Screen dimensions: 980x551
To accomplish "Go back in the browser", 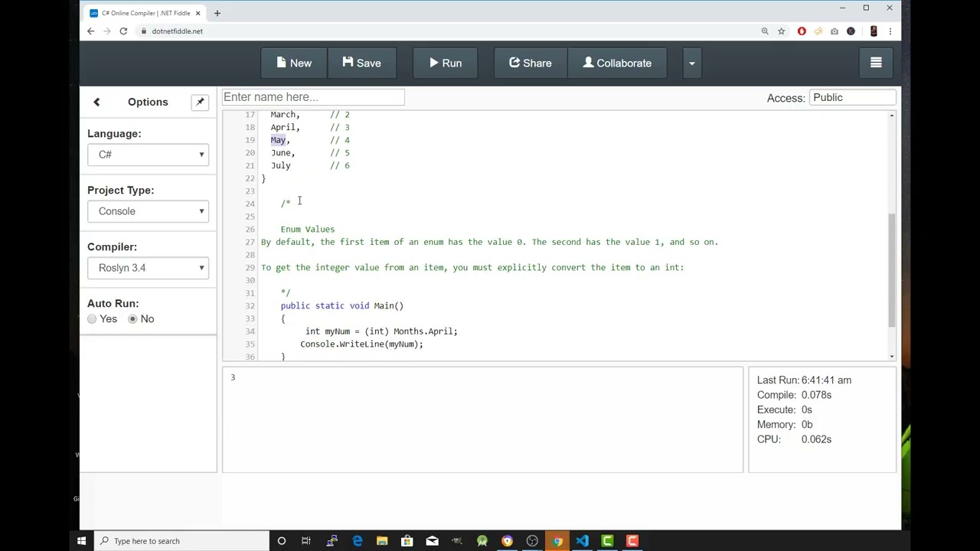I will pos(90,31).
